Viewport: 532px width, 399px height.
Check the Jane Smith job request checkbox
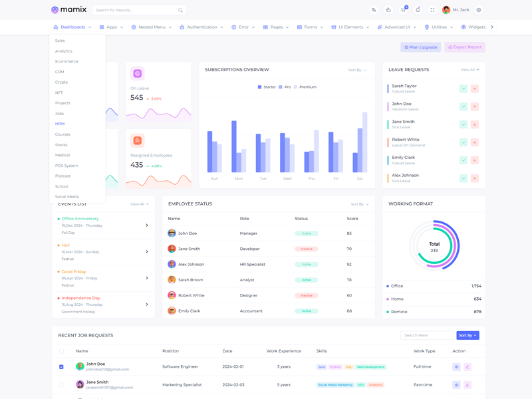click(x=62, y=385)
